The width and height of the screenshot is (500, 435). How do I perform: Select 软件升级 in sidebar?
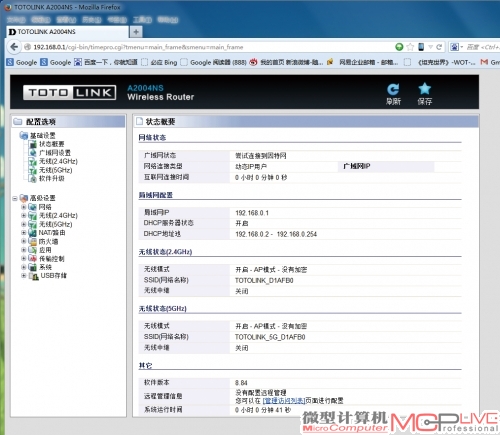[51, 179]
